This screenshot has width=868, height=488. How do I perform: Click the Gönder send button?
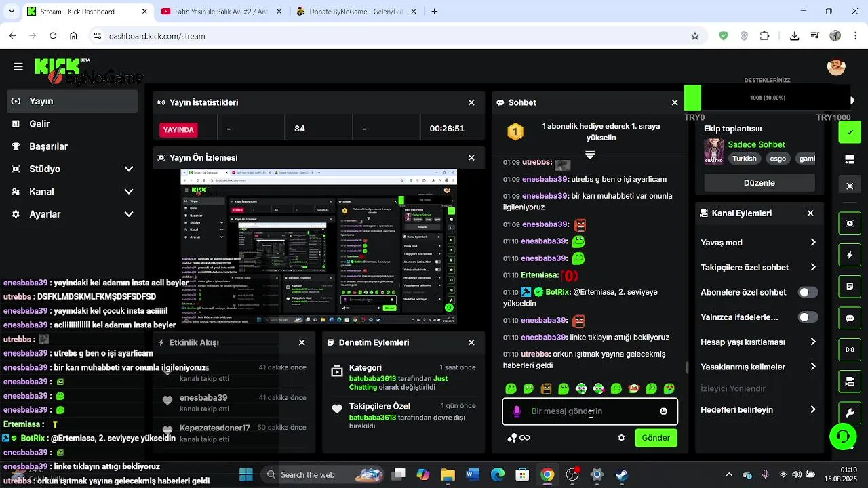pyautogui.click(x=656, y=438)
